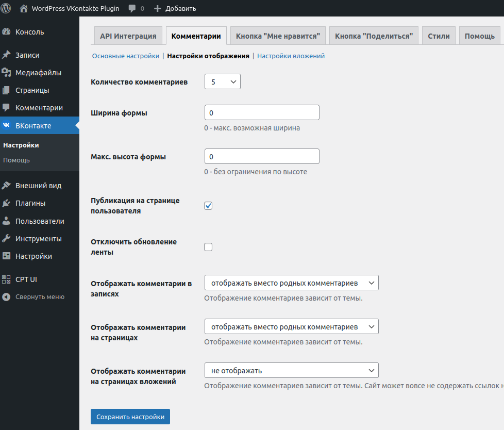Screen dimensions: 504x430
Task: Click the WordPress logo icon
Action: 6,8
